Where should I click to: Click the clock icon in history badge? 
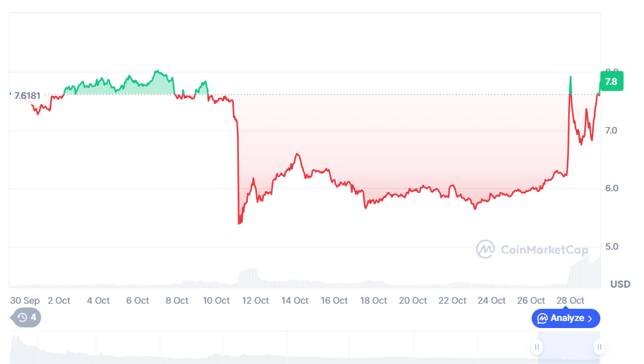click(22, 317)
